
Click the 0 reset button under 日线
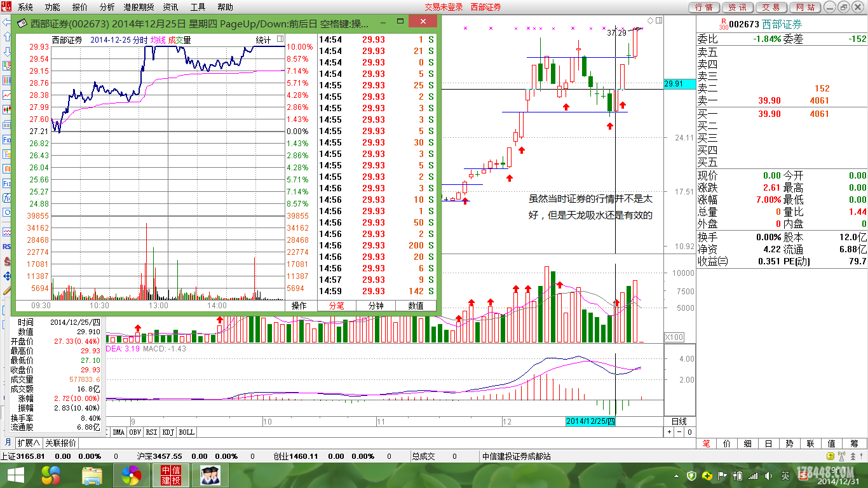(x=689, y=432)
